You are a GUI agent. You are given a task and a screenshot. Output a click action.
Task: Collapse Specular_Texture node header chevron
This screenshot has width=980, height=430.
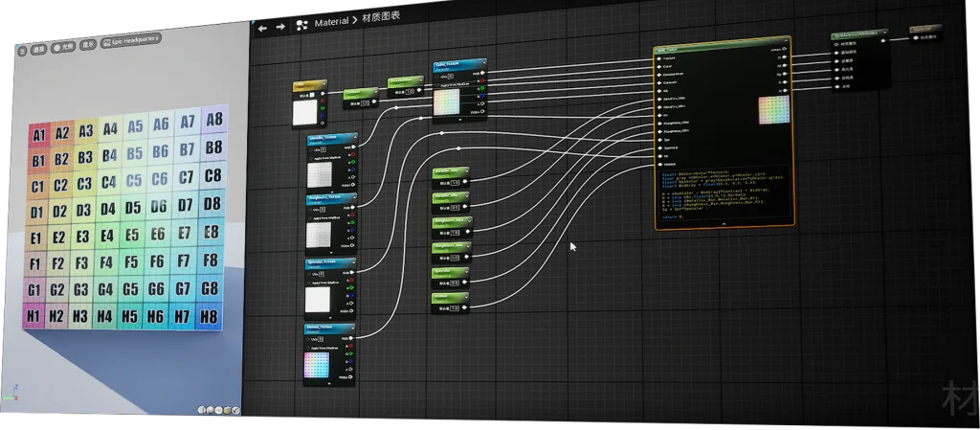coord(353,262)
